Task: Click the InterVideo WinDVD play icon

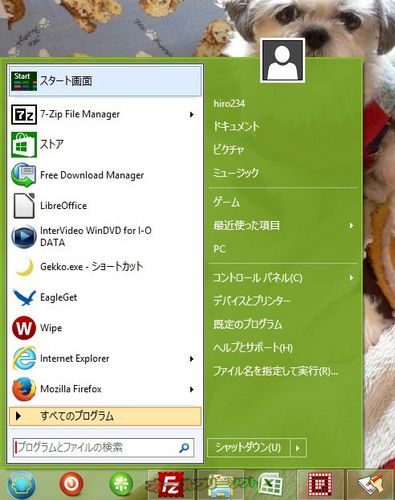Action: click(24, 236)
